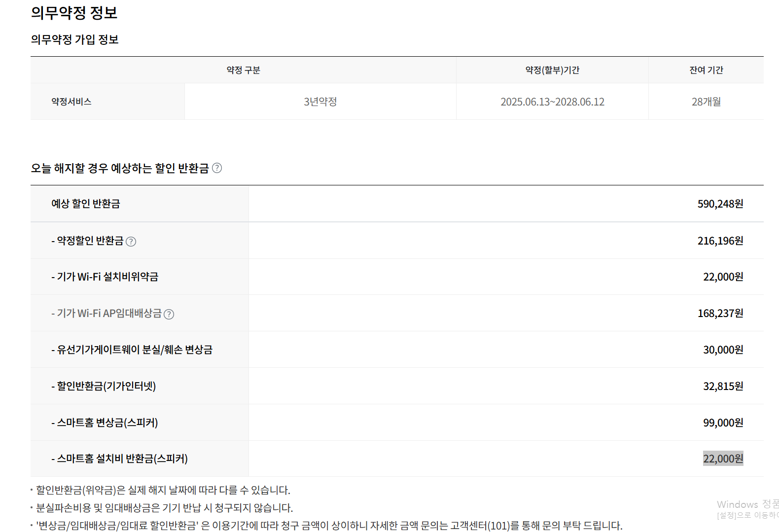This screenshot has width=779, height=532.
Task: Click the highlighted 22,000원 speaker installation amount
Action: [x=722, y=459]
